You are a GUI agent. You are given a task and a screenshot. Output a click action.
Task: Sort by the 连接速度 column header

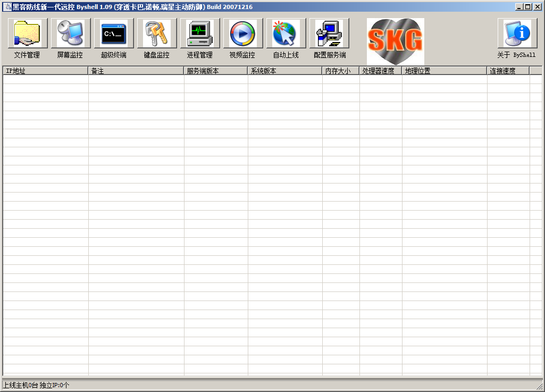click(508, 71)
